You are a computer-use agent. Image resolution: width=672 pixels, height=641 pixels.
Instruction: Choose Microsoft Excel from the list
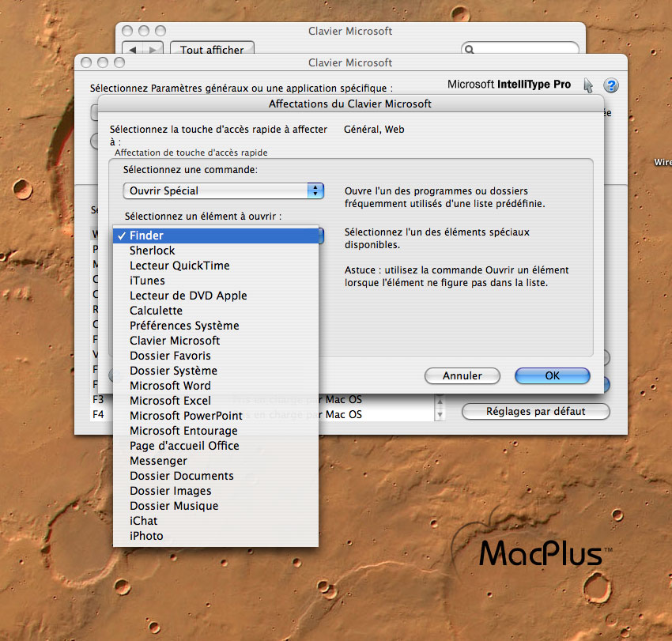[x=216, y=401]
